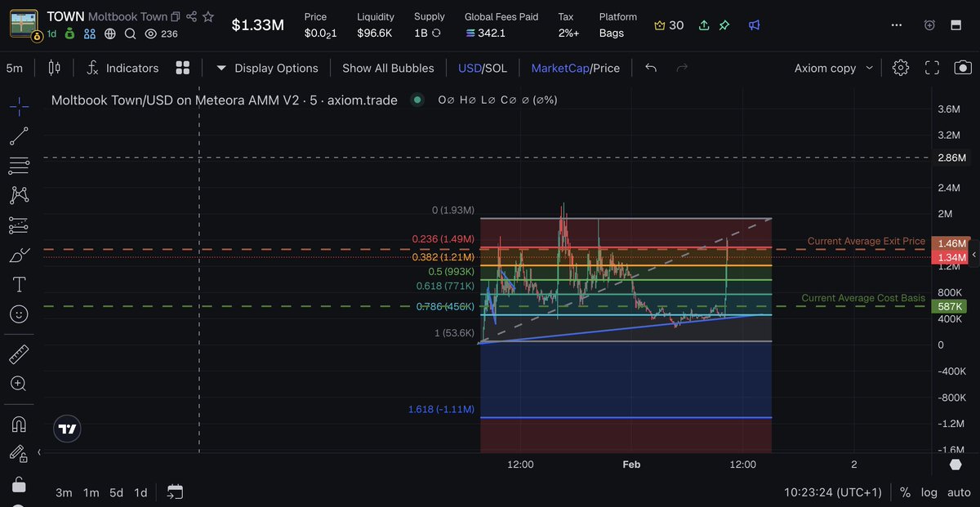Click the eye watchers count 236
This screenshot has height=507, width=980.
coord(161,33)
